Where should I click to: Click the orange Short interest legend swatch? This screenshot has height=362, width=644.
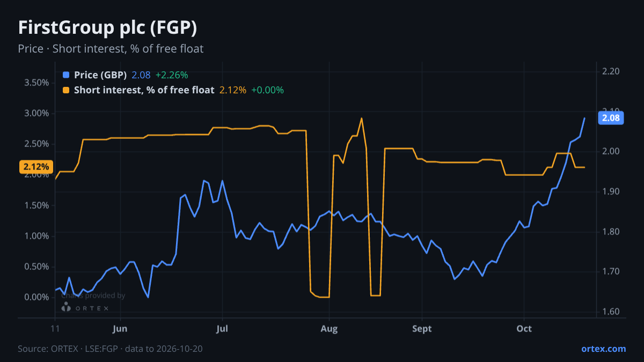tap(66, 90)
